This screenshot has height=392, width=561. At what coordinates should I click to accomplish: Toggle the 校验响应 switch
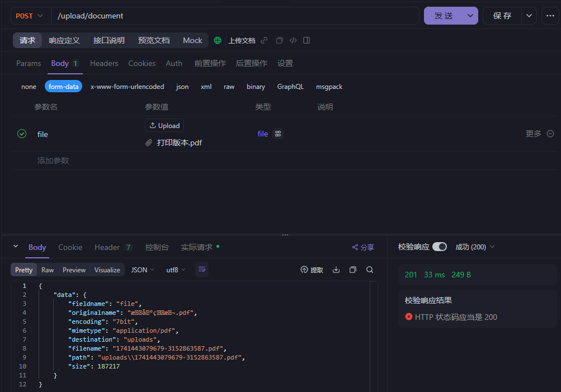pyautogui.click(x=440, y=247)
